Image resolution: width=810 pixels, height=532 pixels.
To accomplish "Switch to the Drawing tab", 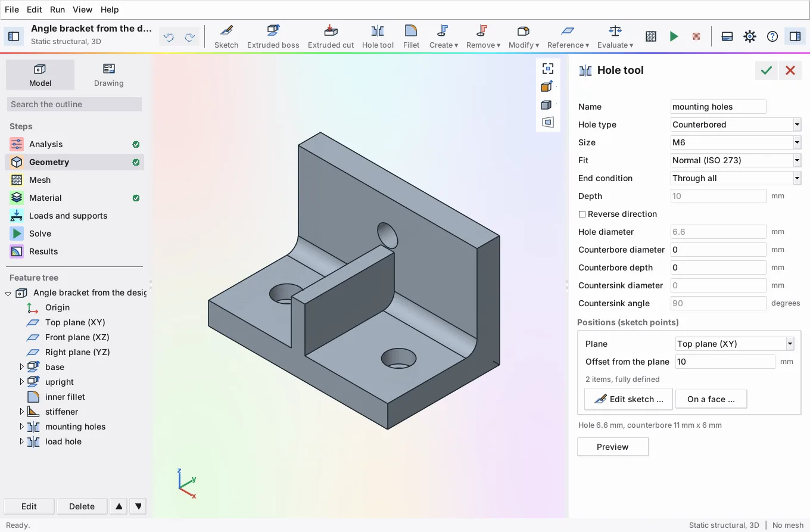I will [x=108, y=75].
